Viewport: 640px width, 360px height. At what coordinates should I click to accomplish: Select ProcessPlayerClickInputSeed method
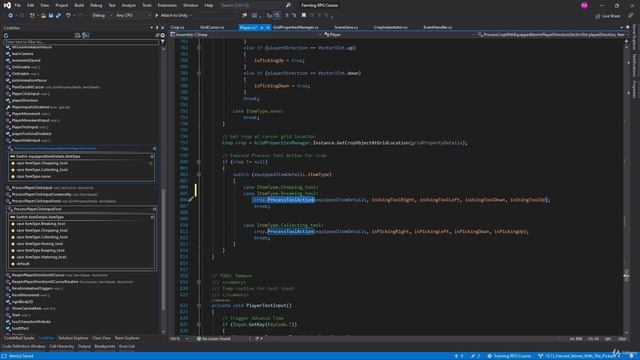click(36, 201)
